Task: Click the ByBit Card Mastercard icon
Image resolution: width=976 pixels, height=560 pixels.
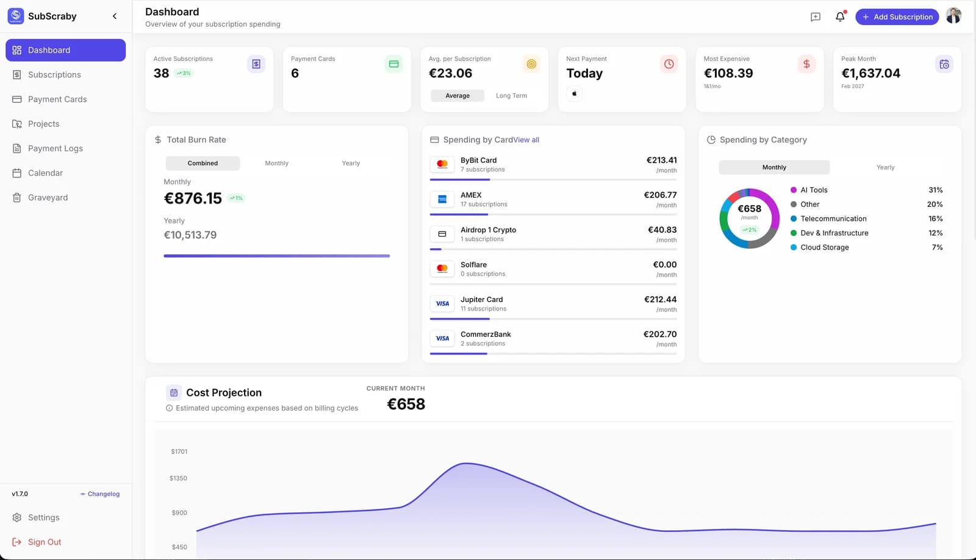Action: [x=442, y=164]
